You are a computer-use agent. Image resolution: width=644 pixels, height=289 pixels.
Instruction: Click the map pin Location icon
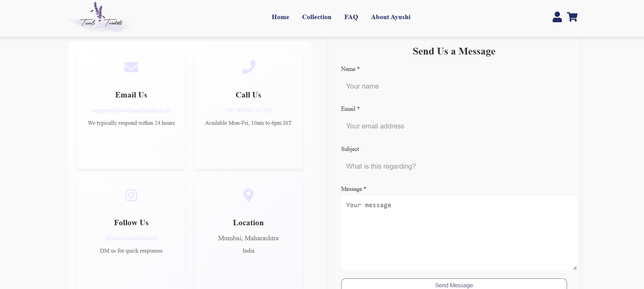coord(248,195)
